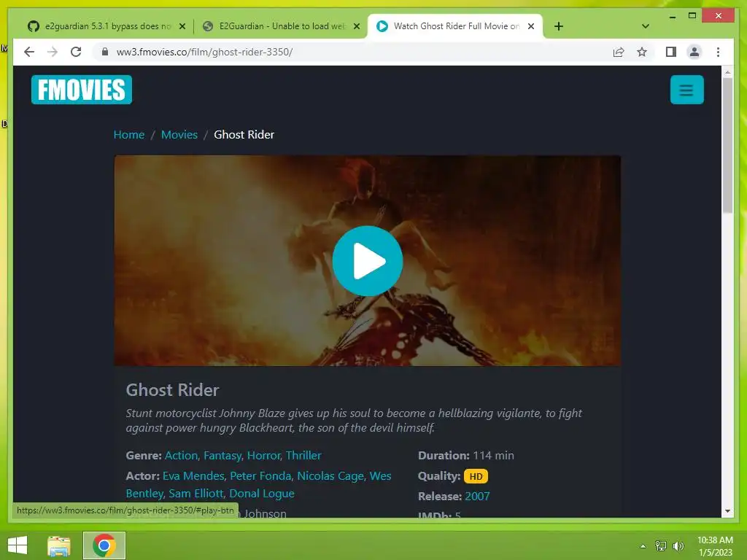View site security lock info

[105, 52]
